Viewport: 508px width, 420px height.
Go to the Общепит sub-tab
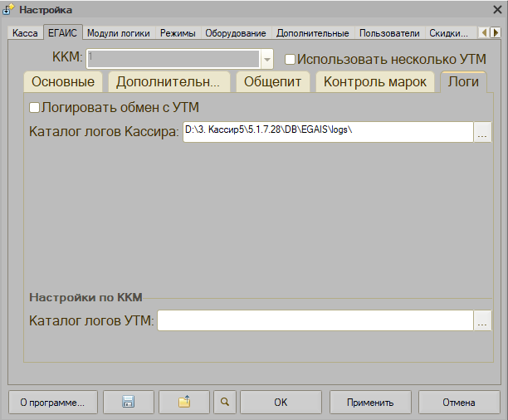(272, 82)
